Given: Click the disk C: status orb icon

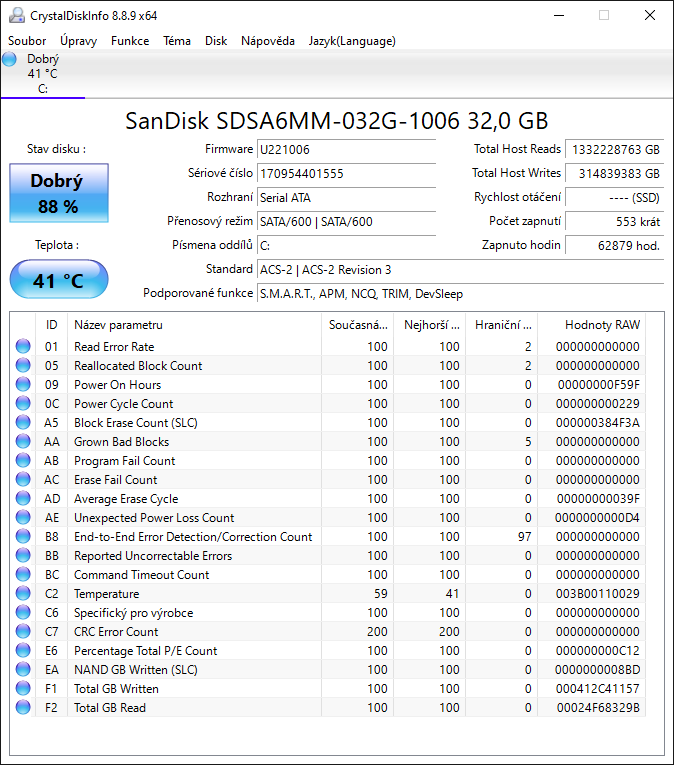Looking at the screenshot, I should 10,59.
